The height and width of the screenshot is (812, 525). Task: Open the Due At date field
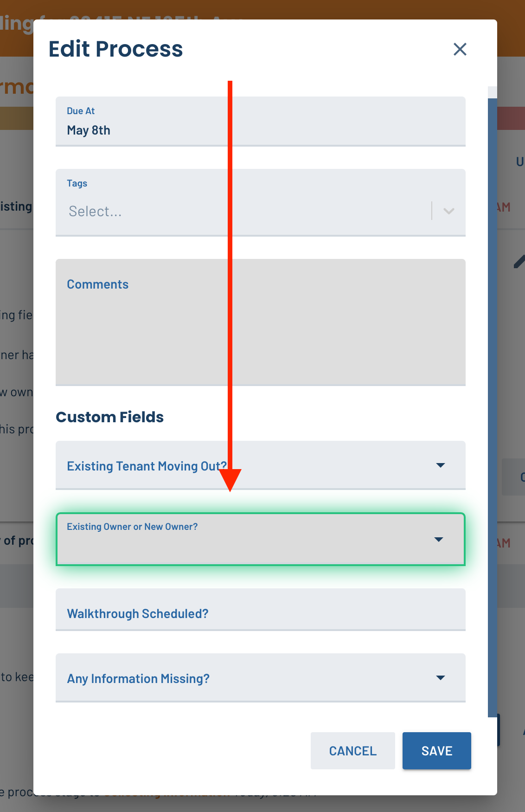coord(261,122)
